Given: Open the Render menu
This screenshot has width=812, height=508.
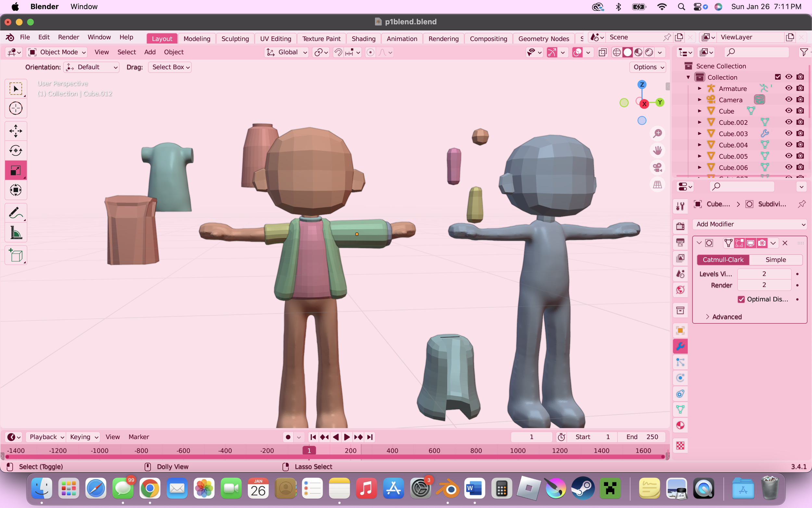Looking at the screenshot, I should tap(69, 37).
